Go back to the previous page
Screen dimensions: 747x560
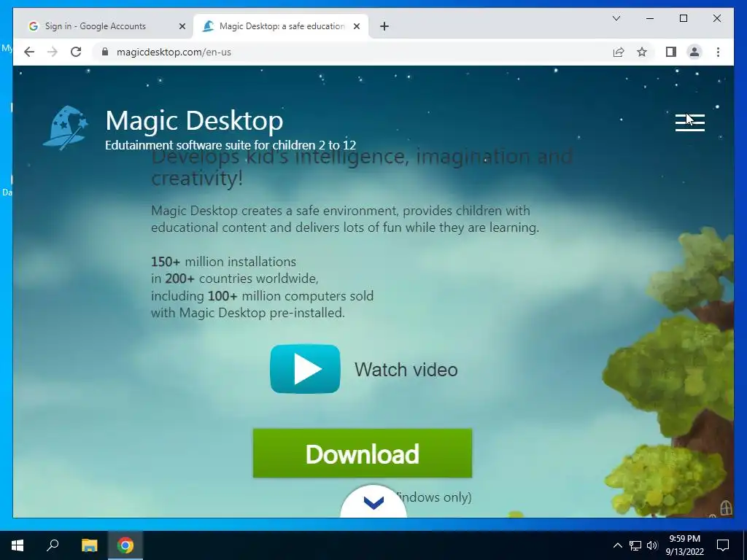[29, 52]
